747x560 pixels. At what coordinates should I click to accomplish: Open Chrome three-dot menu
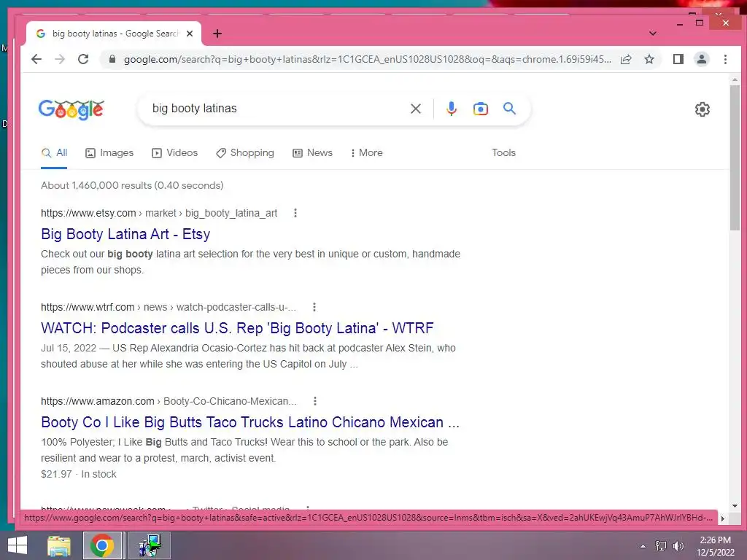pyautogui.click(x=725, y=59)
